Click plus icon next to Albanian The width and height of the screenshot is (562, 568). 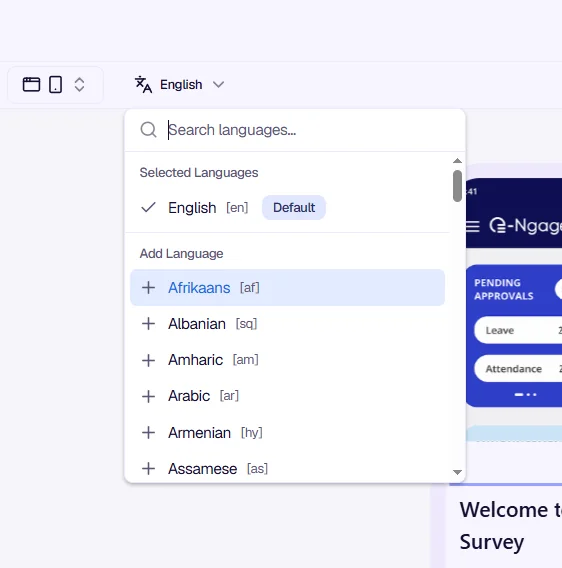click(x=148, y=324)
